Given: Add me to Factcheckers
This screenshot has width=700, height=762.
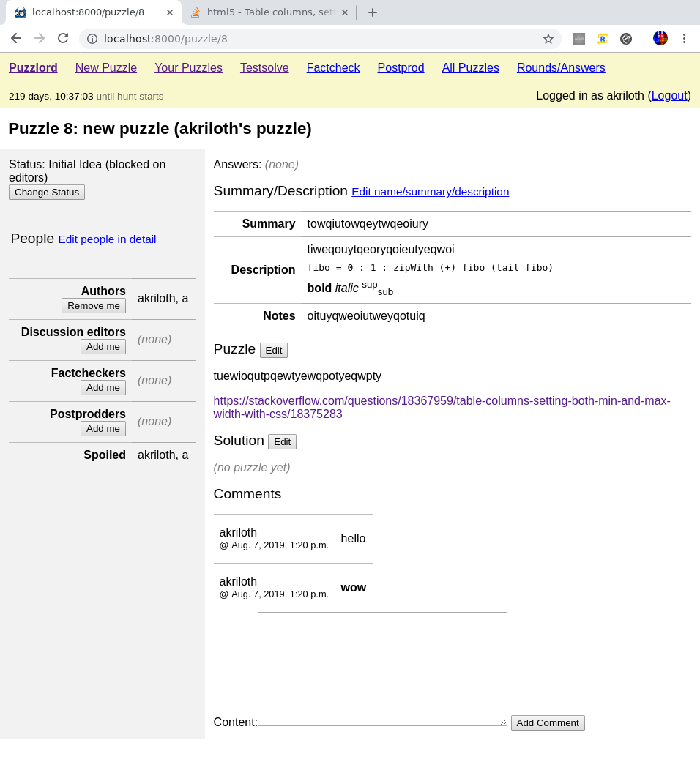Looking at the screenshot, I should click(x=103, y=388).
